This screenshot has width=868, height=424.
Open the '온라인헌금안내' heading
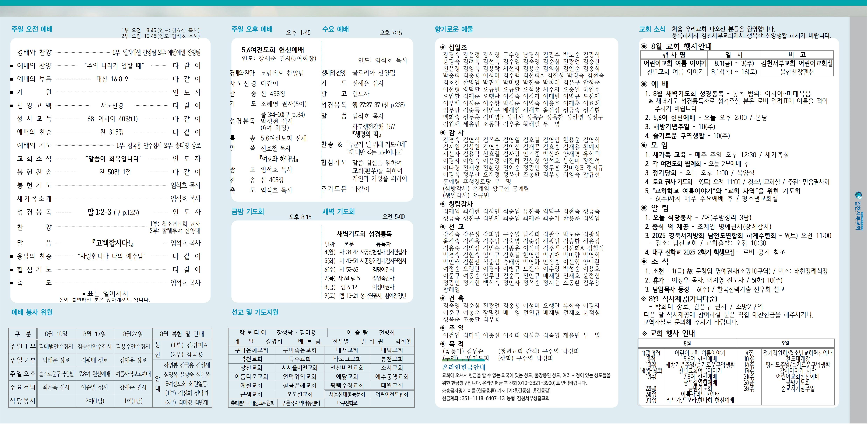point(464,367)
